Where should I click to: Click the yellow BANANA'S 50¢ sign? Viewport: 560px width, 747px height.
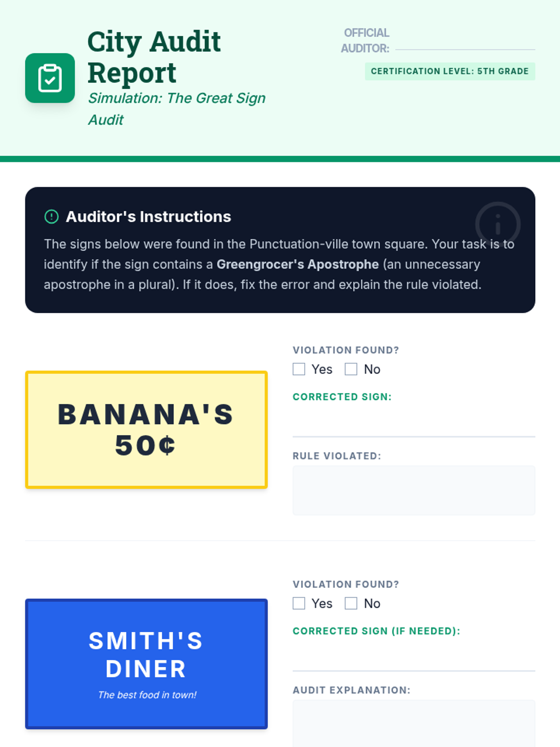pos(147,430)
